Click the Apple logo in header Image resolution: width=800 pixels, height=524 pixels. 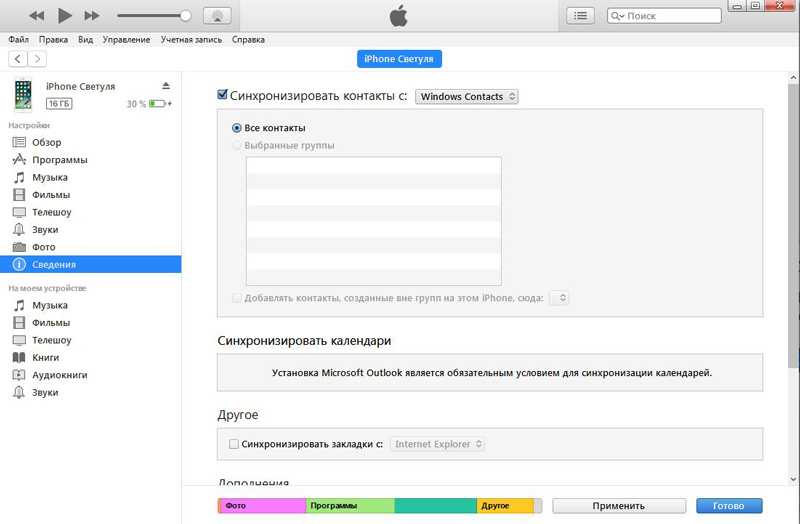coord(398,16)
